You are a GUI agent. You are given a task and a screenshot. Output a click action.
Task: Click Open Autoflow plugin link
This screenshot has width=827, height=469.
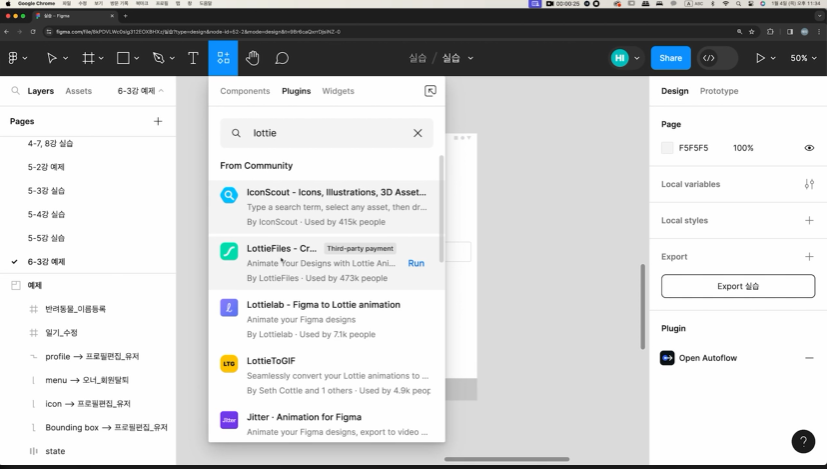707,358
